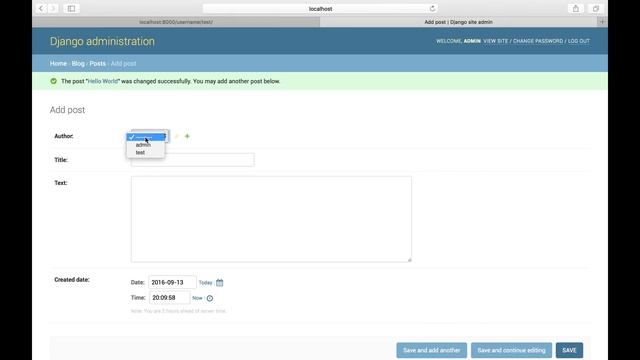Click the Today date shortcut link

point(205,283)
